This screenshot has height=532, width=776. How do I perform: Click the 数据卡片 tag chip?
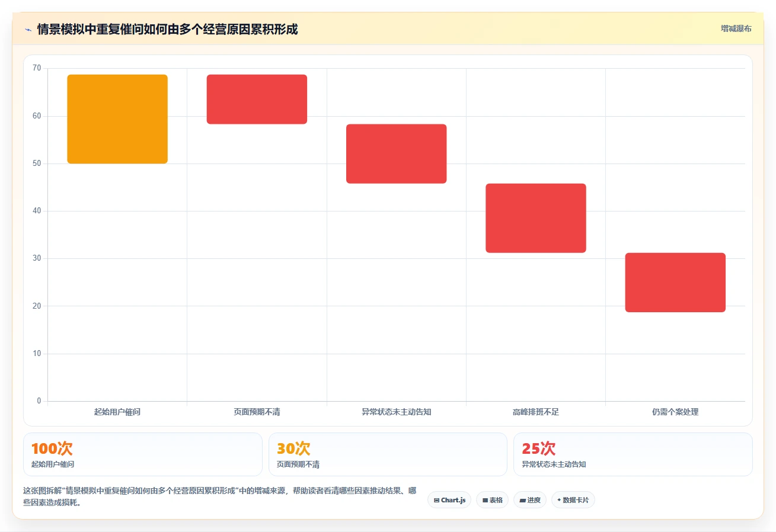coord(573,500)
